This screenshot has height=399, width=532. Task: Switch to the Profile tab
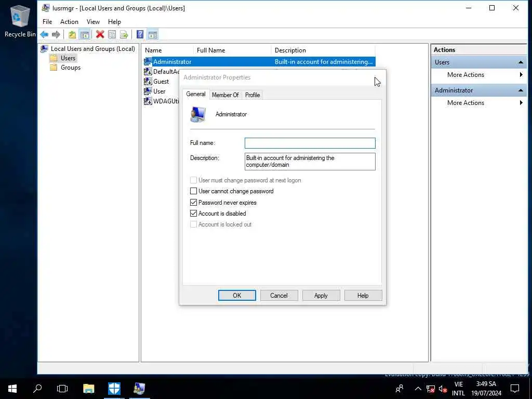point(252,95)
